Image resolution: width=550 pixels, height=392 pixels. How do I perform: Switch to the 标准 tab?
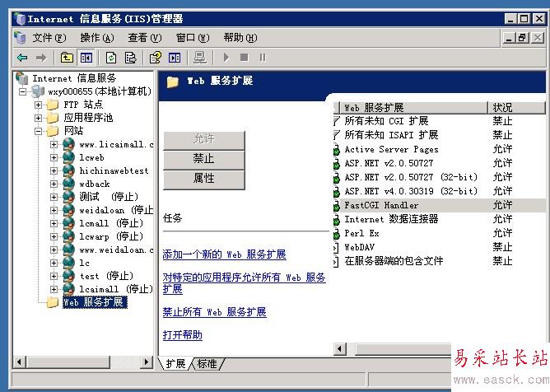click(207, 364)
